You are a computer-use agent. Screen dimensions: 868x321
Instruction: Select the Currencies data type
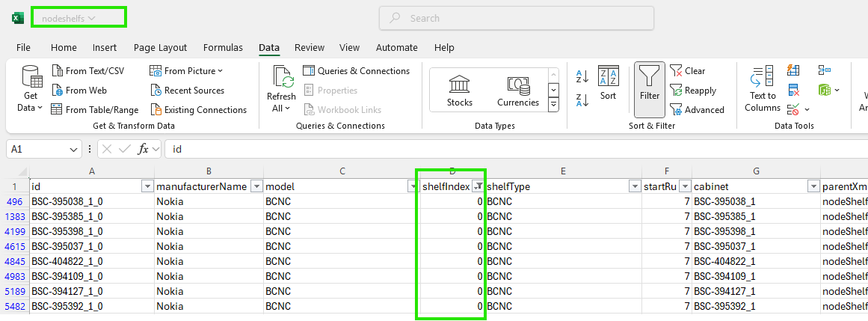(x=517, y=90)
